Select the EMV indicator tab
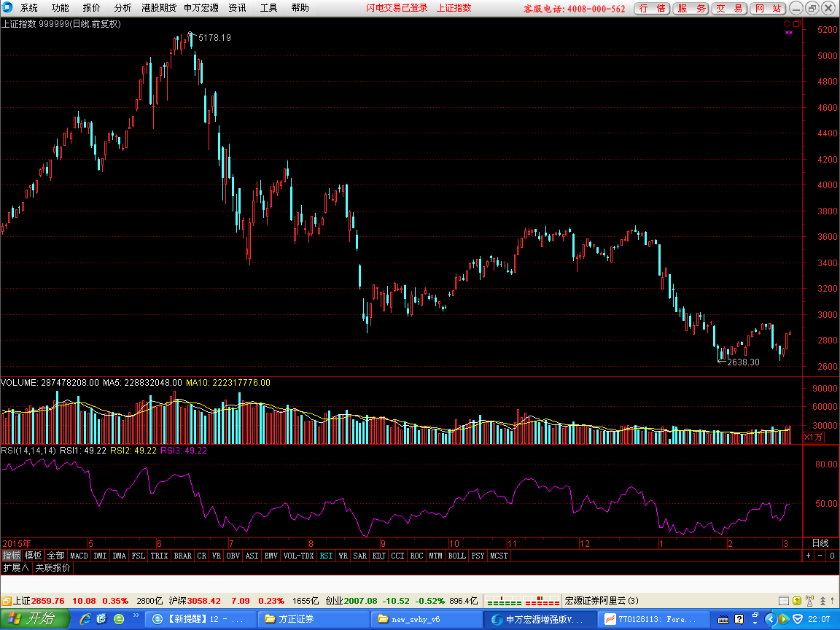This screenshot has height=630, width=840. pyautogui.click(x=271, y=556)
